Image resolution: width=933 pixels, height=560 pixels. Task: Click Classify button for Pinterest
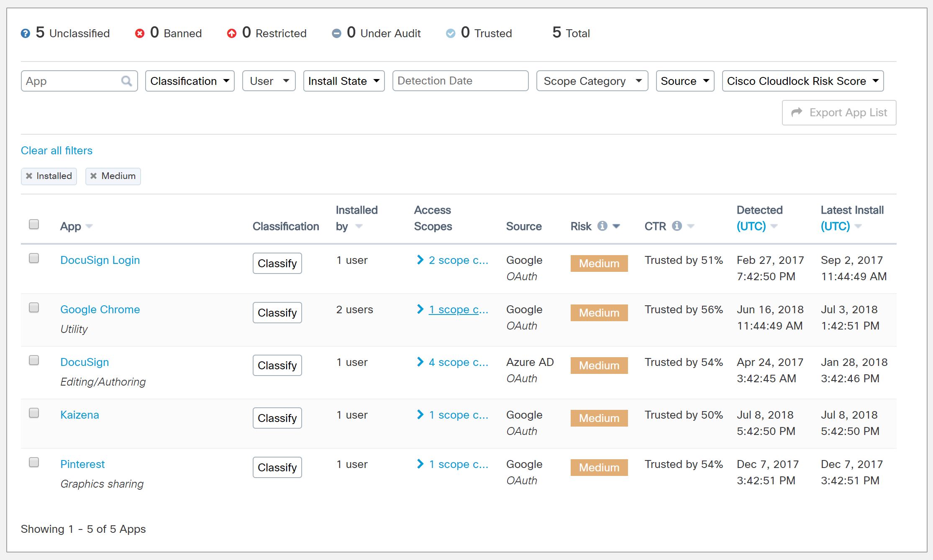click(x=277, y=466)
